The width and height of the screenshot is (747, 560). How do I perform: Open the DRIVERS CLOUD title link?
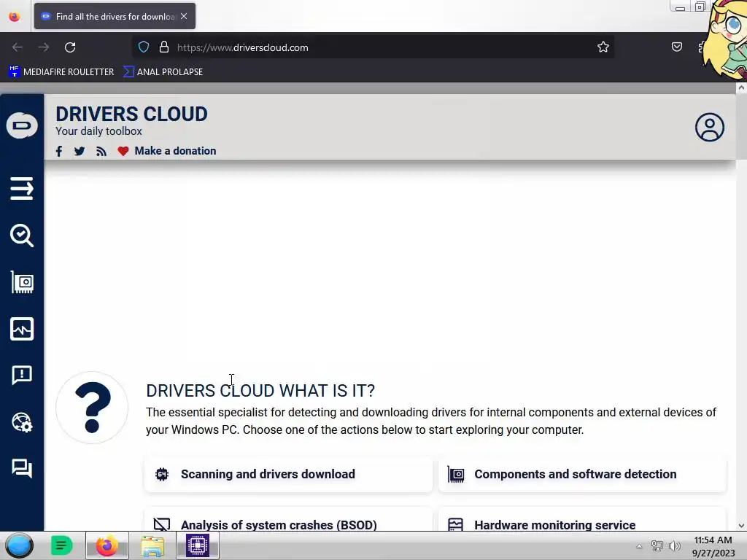(131, 114)
